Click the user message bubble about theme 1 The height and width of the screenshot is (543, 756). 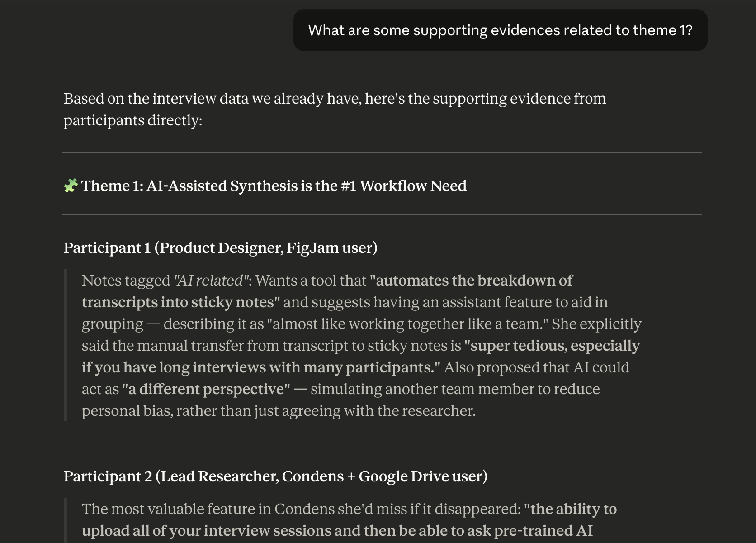point(500,30)
